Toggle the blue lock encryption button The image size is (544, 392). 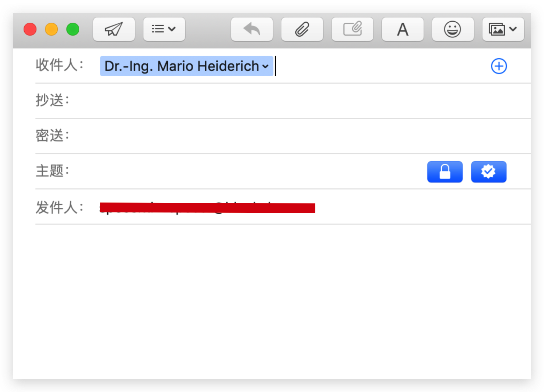coord(445,172)
